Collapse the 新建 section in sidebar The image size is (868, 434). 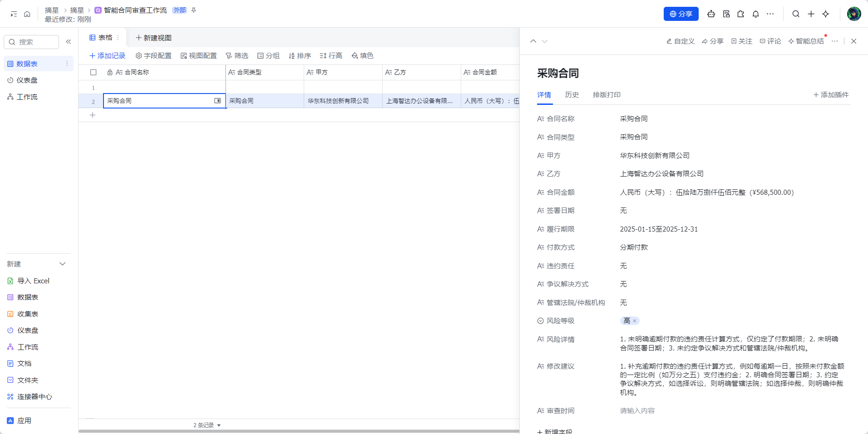63,264
